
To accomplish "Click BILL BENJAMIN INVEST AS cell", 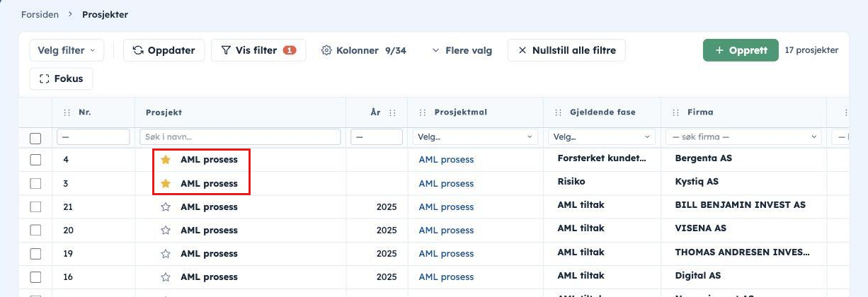I will (741, 205).
